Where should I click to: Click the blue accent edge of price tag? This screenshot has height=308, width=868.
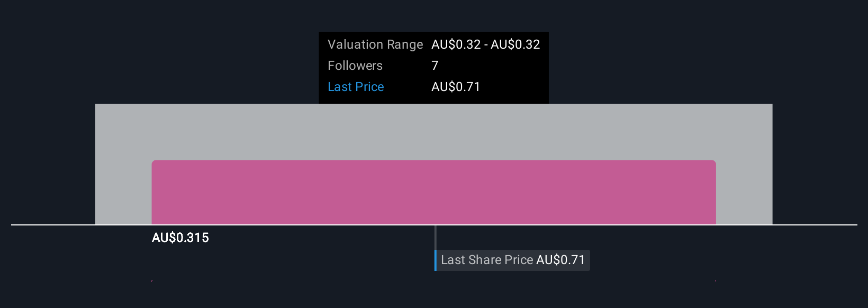point(436,260)
